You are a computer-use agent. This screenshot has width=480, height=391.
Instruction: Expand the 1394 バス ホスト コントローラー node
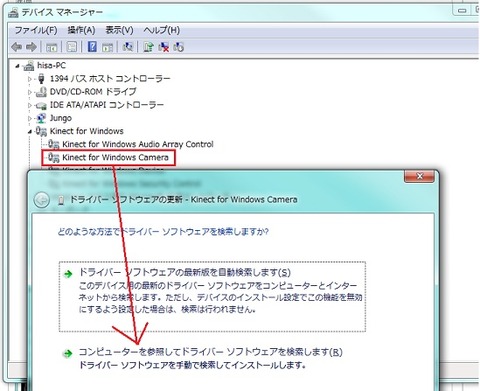pos(30,79)
